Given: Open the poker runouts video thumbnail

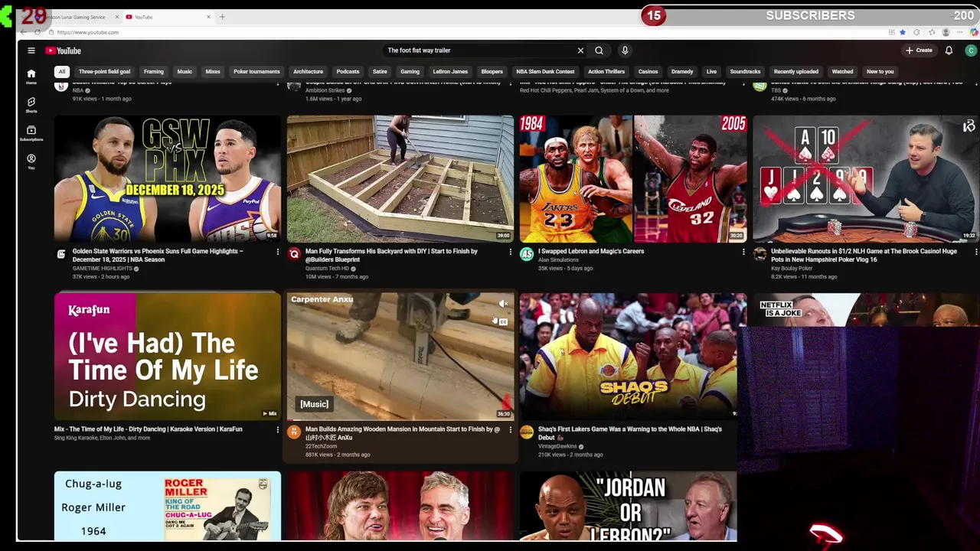Looking at the screenshot, I should pyautogui.click(x=866, y=178).
